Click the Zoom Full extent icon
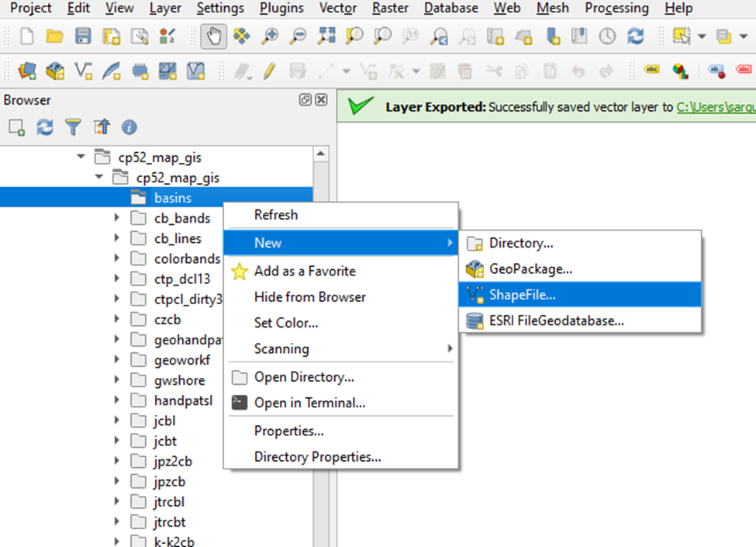The image size is (756, 547). (x=326, y=36)
